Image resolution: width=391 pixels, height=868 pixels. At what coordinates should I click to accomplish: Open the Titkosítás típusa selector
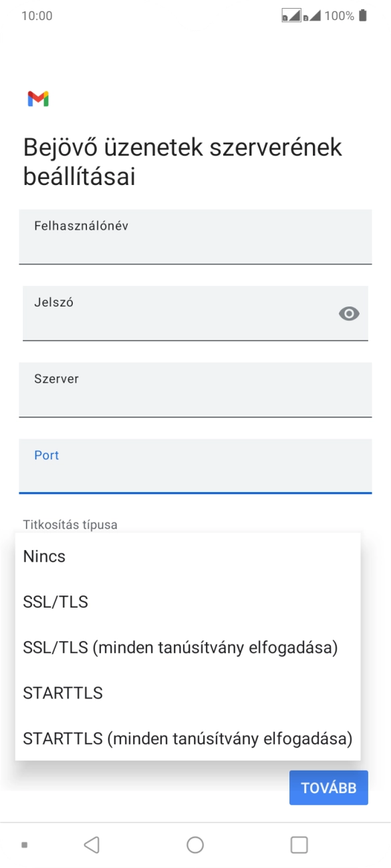point(70,525)
